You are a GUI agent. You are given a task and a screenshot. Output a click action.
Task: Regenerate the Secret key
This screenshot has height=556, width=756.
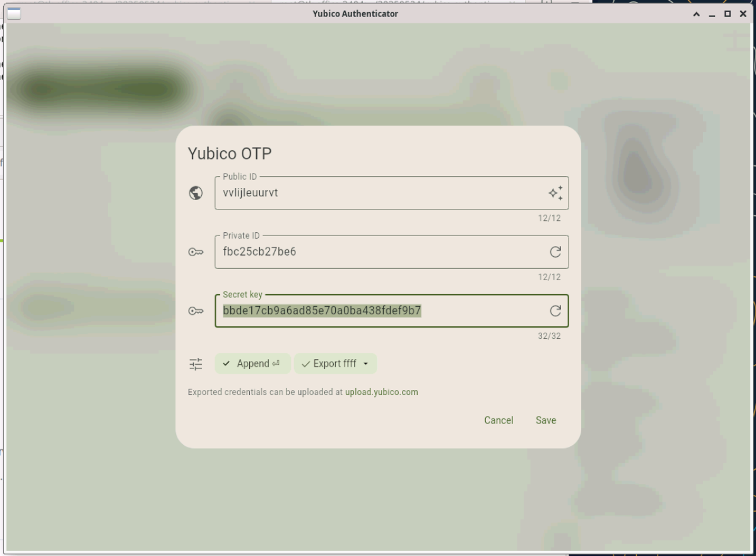pyautogui.click(x=555, y=311)
